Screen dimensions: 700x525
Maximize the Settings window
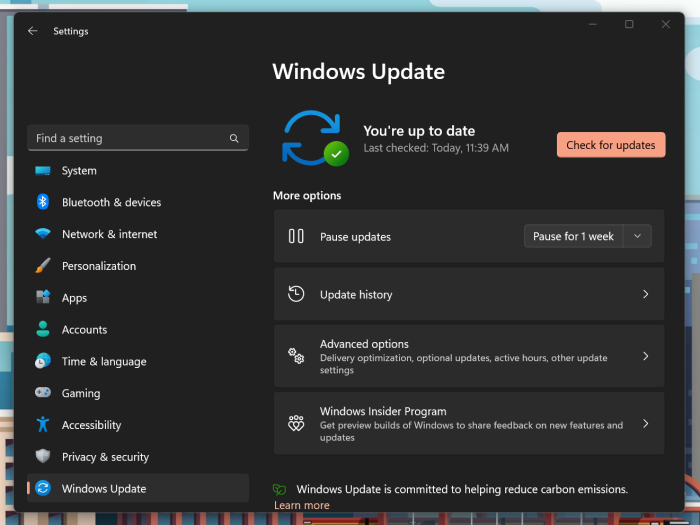pyautogui.click(x=629, y=24)
